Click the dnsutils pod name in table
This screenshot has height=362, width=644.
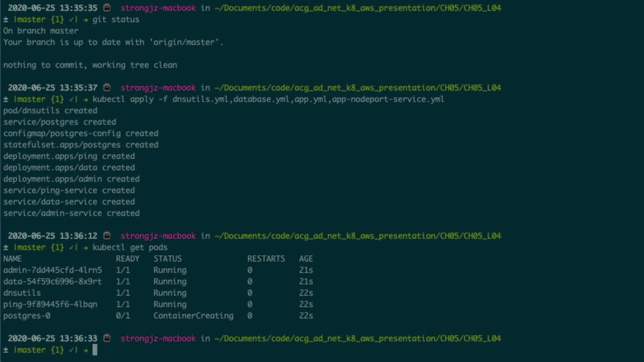pyautogui.click(x=22, y=293)
